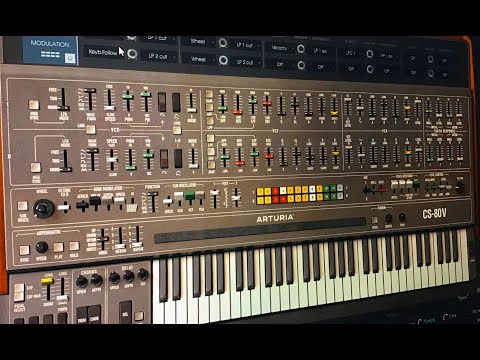
Task: Click the Chorus Speed knob
Action: 82,281
